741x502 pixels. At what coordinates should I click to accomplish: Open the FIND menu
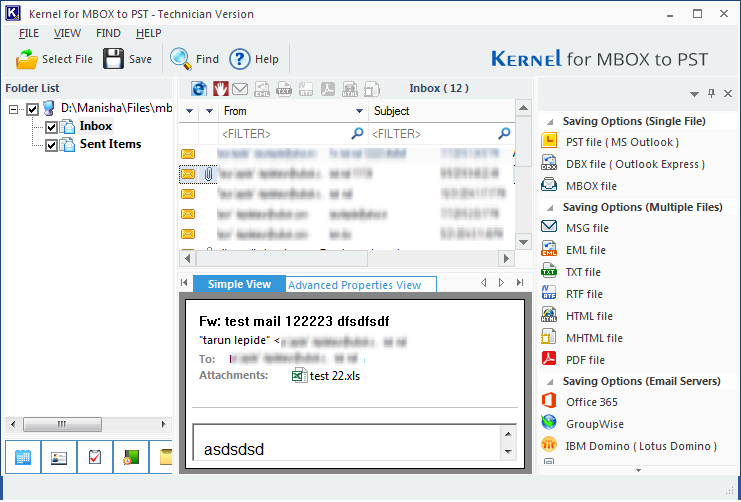point(108,34)
